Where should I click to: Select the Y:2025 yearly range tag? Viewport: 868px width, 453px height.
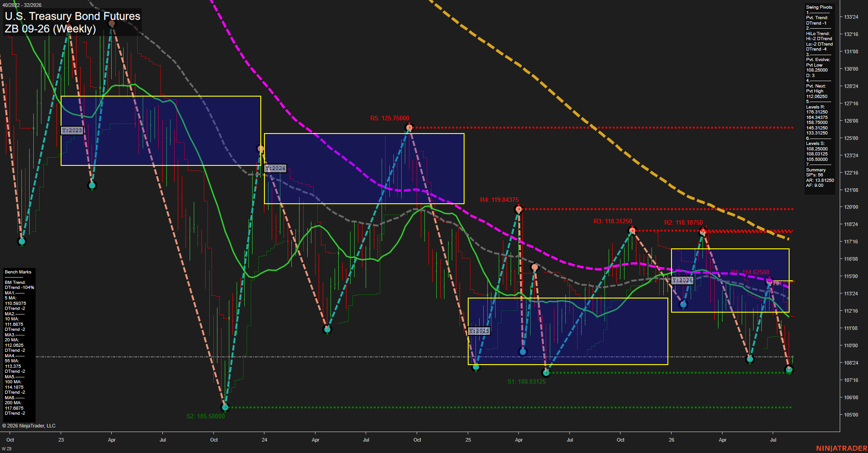[x=479, y=331]
